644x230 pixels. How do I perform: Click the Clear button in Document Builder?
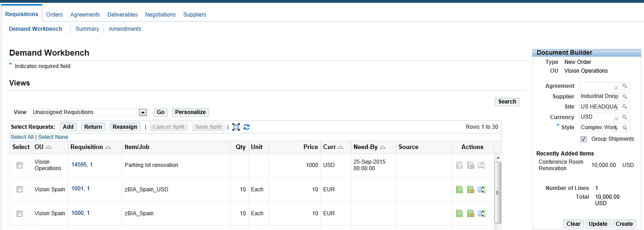[573, 224]
